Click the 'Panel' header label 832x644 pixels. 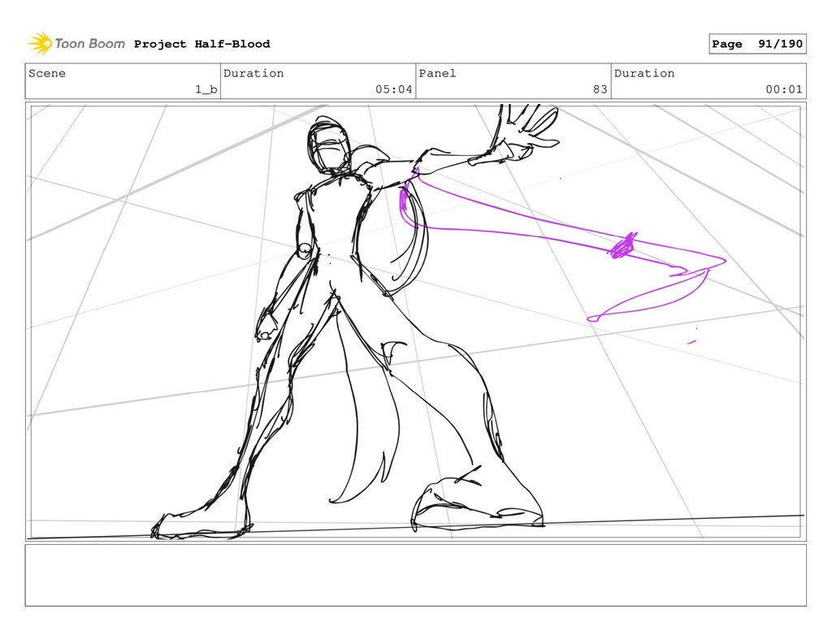tap(437, 73)
